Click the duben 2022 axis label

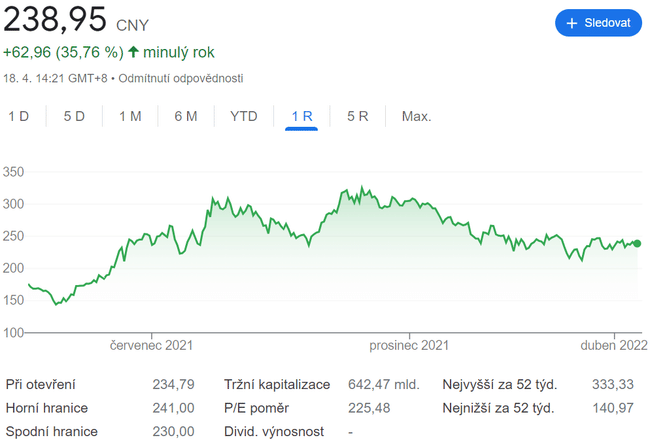[x=613, y=346]
